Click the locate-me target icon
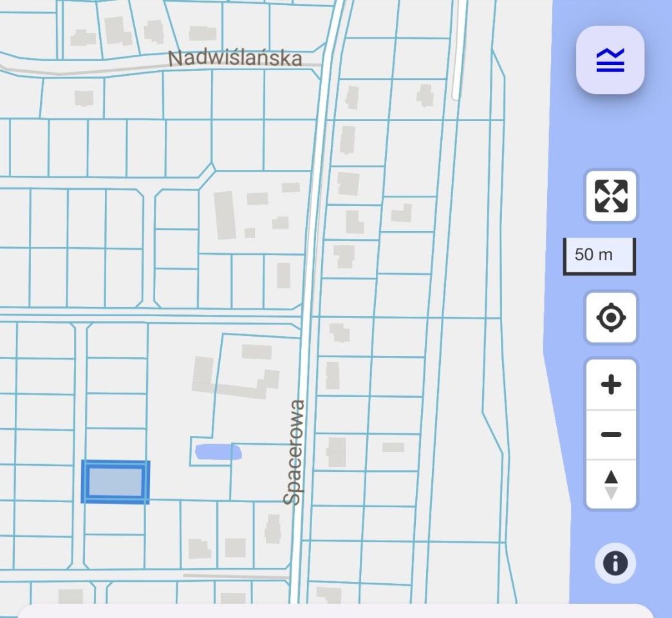The image size is (672, 618). click(611, 317)
